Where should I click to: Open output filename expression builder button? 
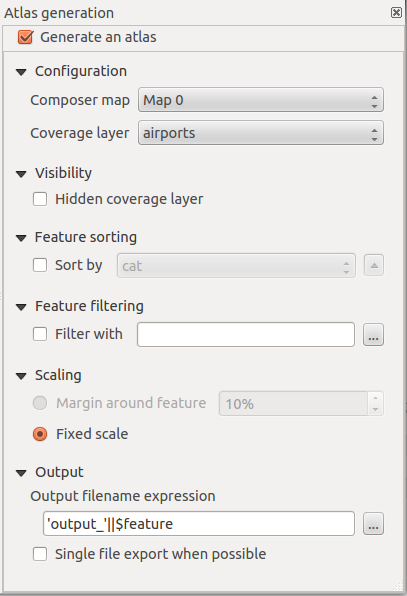(373, 524)
